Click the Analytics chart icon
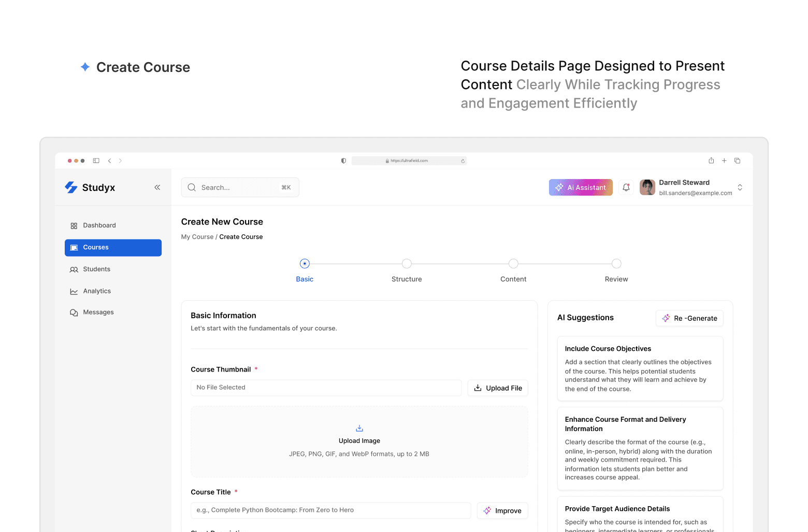Image resolution: width=808 pixels, height=532 pixels. point(74,291)
